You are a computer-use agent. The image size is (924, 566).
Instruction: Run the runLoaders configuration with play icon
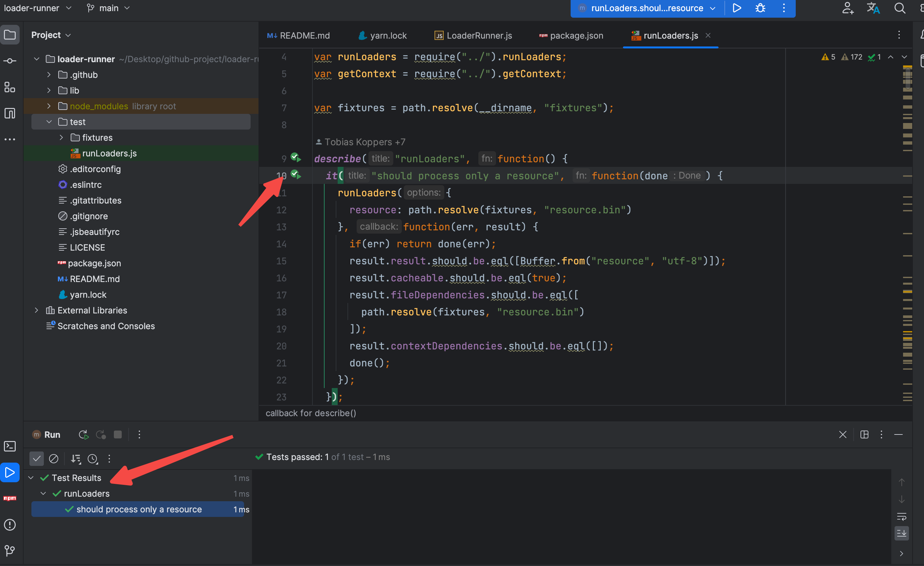(737, 8)
